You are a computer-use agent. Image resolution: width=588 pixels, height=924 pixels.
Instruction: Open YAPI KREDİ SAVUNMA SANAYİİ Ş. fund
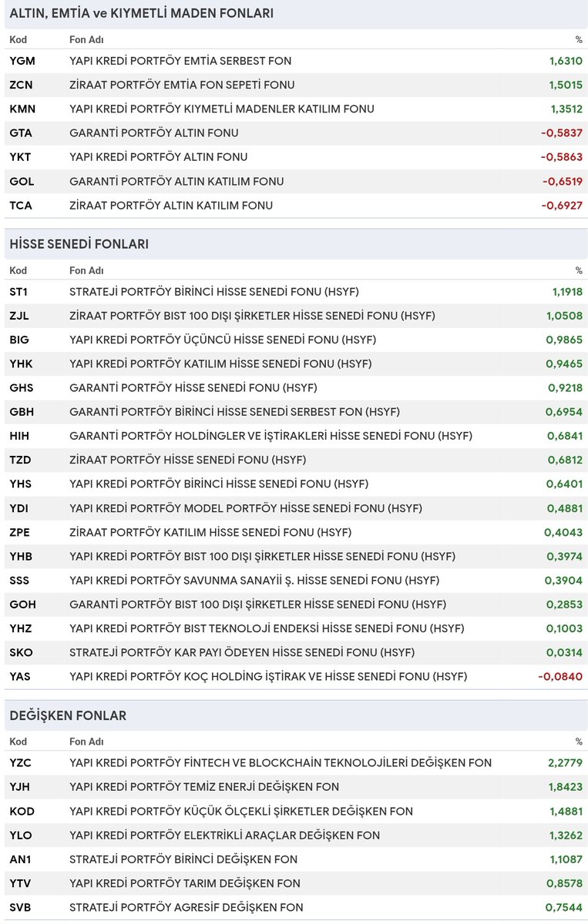click(x=254, y=581)
